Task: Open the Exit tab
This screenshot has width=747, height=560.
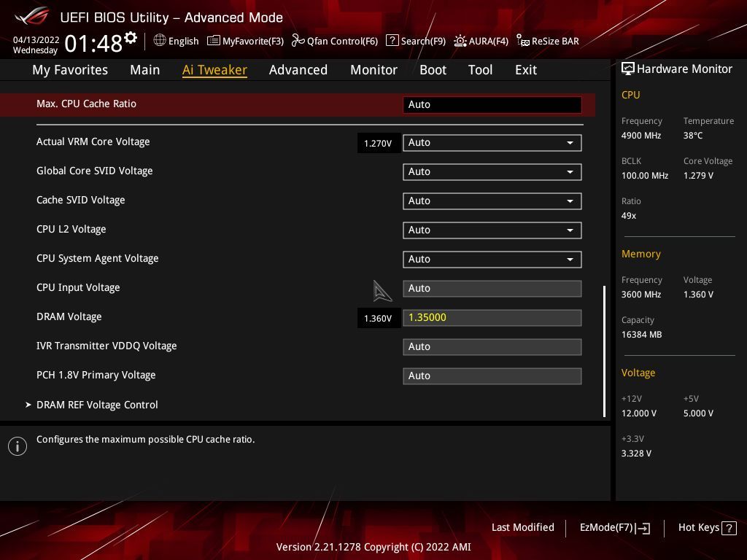Action: tap(526, 70)
